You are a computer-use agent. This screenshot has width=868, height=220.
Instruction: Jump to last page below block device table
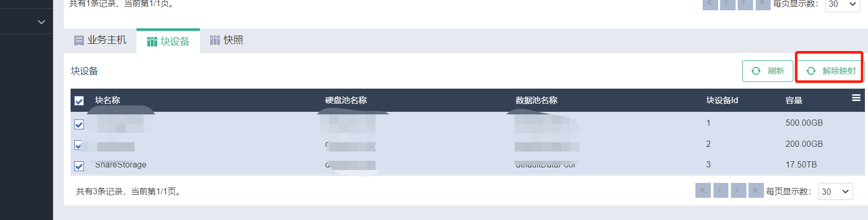point(756,191)
